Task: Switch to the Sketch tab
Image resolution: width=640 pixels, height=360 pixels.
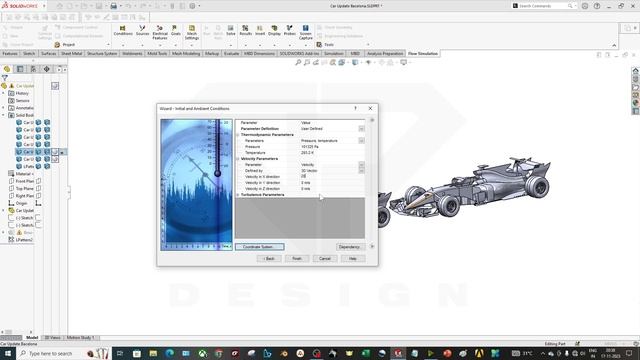Action: (29, 53)
